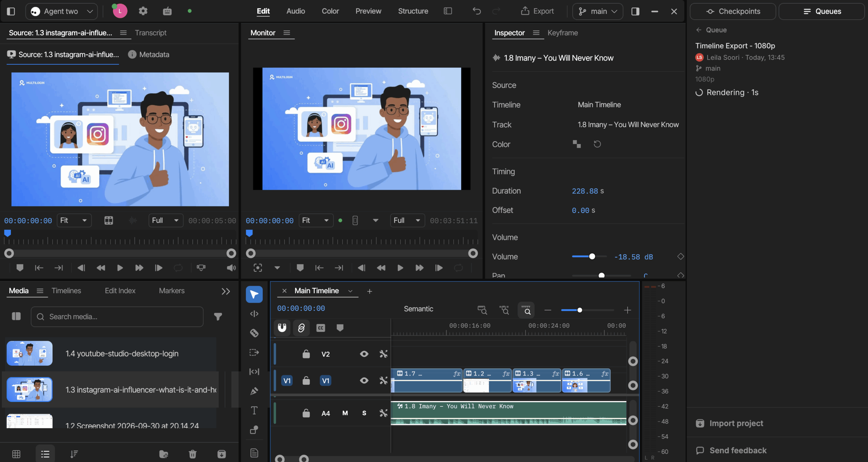Play the Source viewer
Screen dimensions: 868x462
(x=120, y=268)
